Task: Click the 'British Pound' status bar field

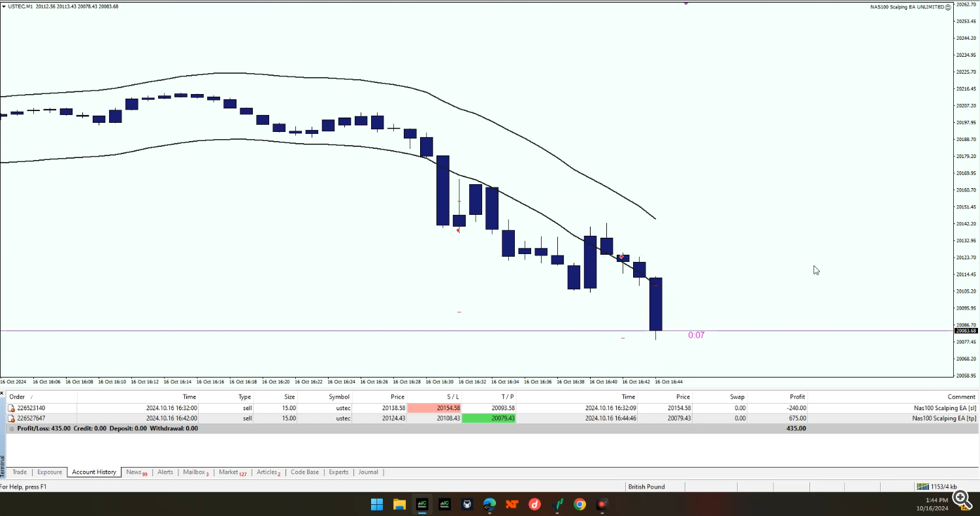Action: [x=647, y=487]
